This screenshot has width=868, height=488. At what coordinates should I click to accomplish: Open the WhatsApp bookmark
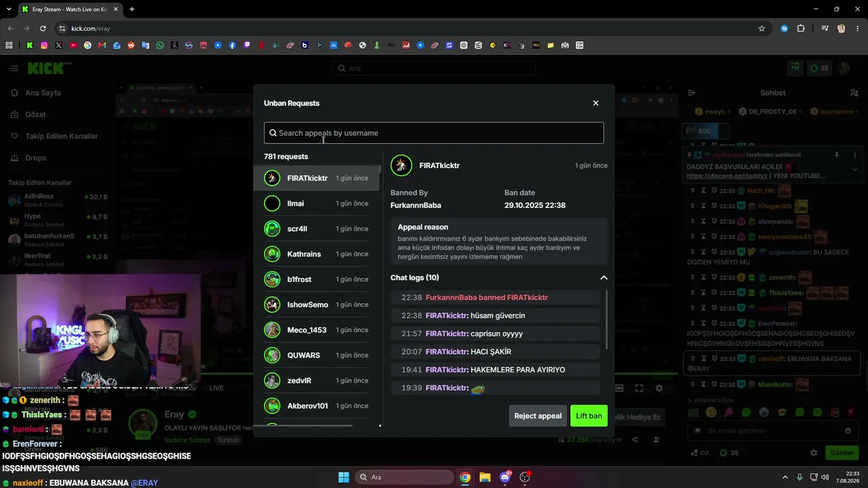coord(160,45)
